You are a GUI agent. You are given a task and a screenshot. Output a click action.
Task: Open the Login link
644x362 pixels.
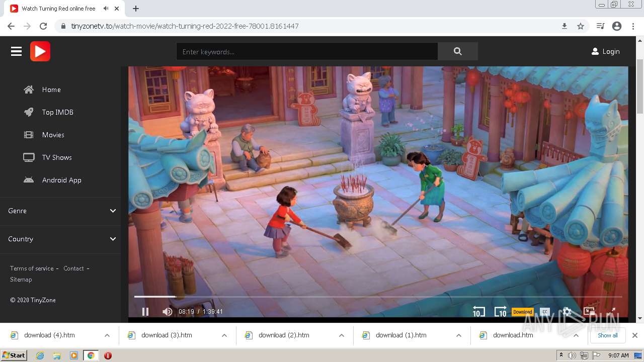(605, 51)
